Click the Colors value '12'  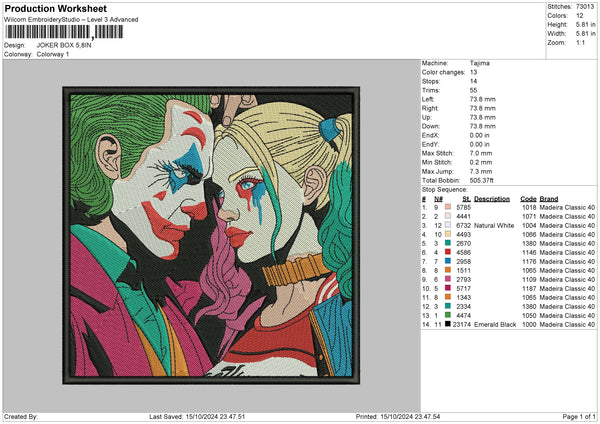pos(579,16)
